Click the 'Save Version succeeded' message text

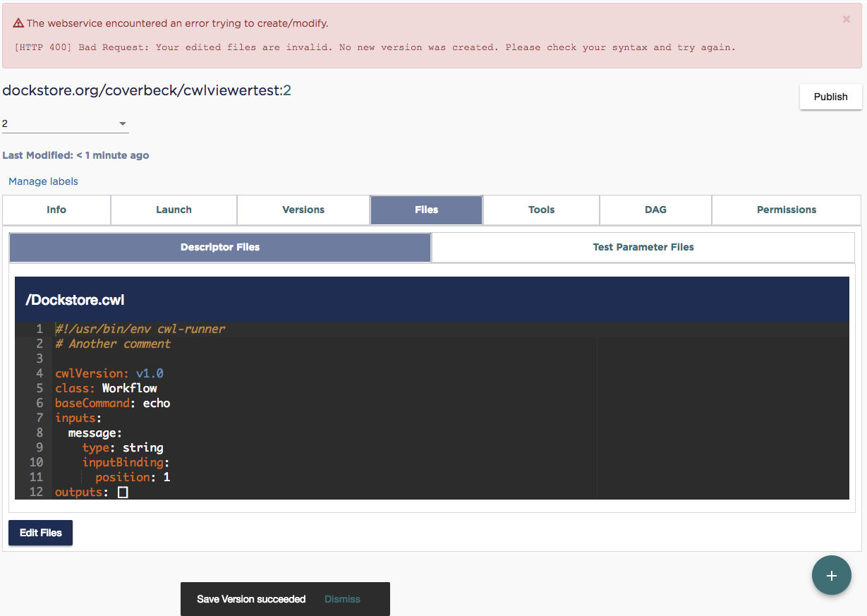[251, 599]
